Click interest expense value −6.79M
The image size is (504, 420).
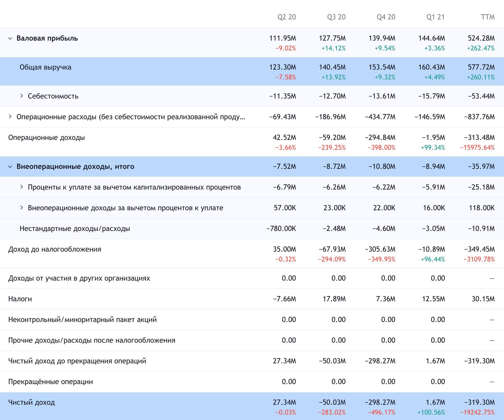pyautogui.click(x=284, y=187)
